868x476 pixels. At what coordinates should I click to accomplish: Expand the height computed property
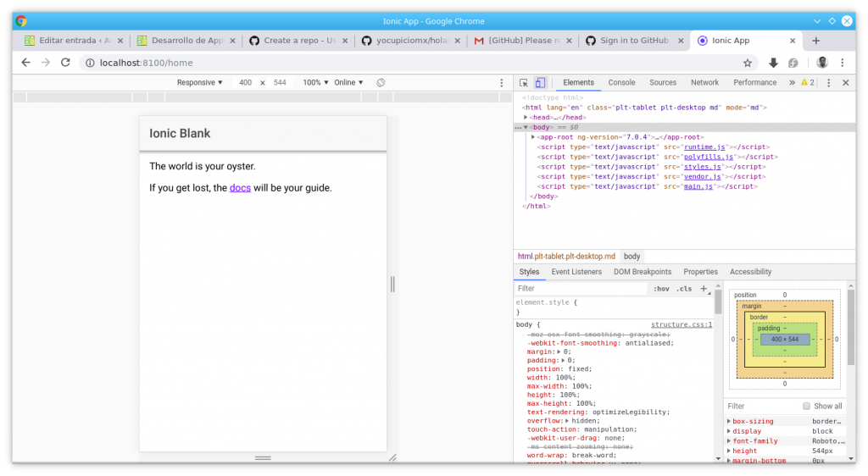point(729,451)
